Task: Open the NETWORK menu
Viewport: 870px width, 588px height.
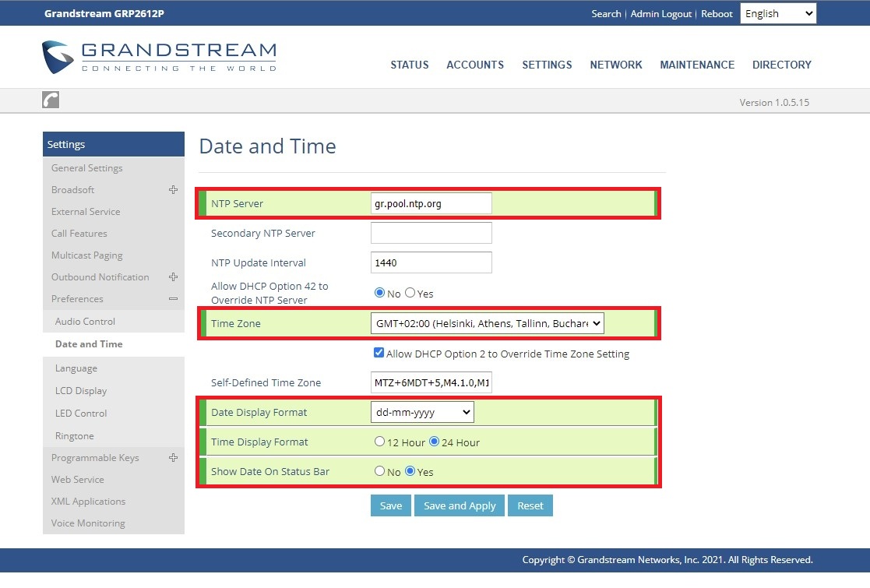Action: coord(615,65)
